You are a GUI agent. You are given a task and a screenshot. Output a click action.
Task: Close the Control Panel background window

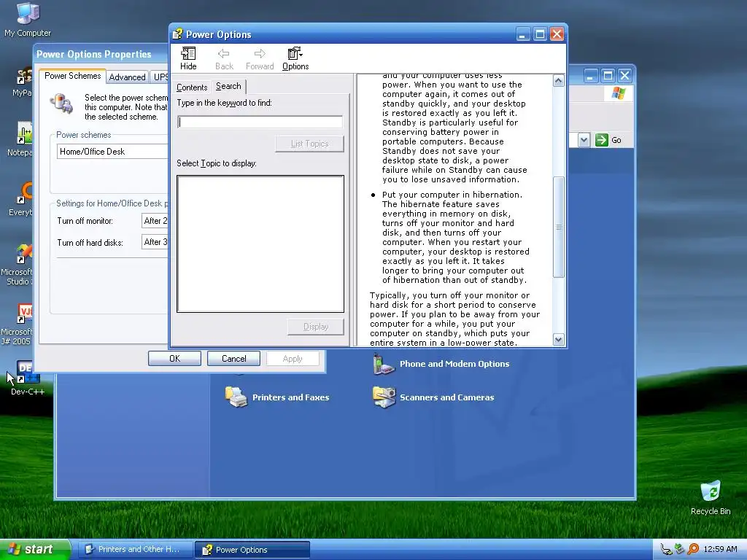[x=624, y=76]
